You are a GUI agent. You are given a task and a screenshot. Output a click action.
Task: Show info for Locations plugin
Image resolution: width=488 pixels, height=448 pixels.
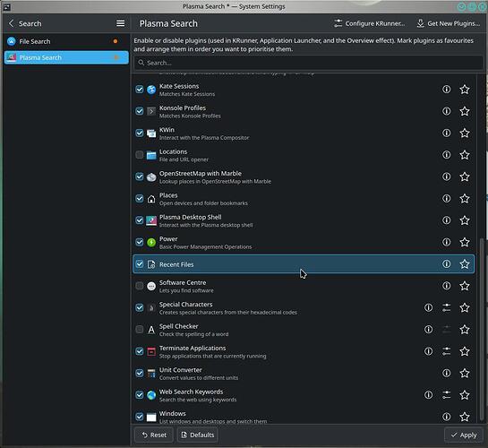click(446, 155)
